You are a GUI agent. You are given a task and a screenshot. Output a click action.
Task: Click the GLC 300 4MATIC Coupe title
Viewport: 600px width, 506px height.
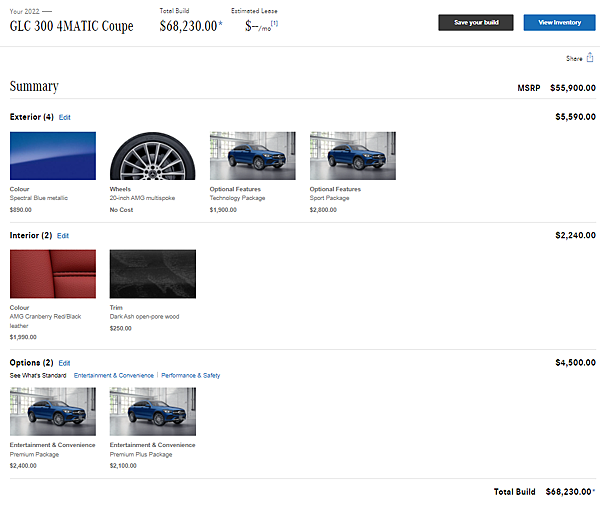pyautogui.click(x=72, y=26)
